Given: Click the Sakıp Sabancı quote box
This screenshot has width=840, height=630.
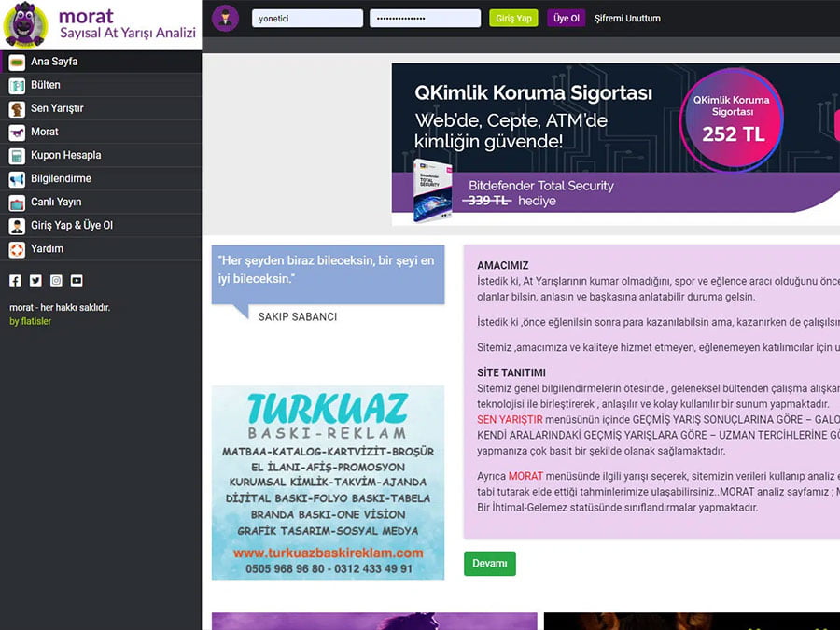Looking at the screenshot, I should point(328,274).
